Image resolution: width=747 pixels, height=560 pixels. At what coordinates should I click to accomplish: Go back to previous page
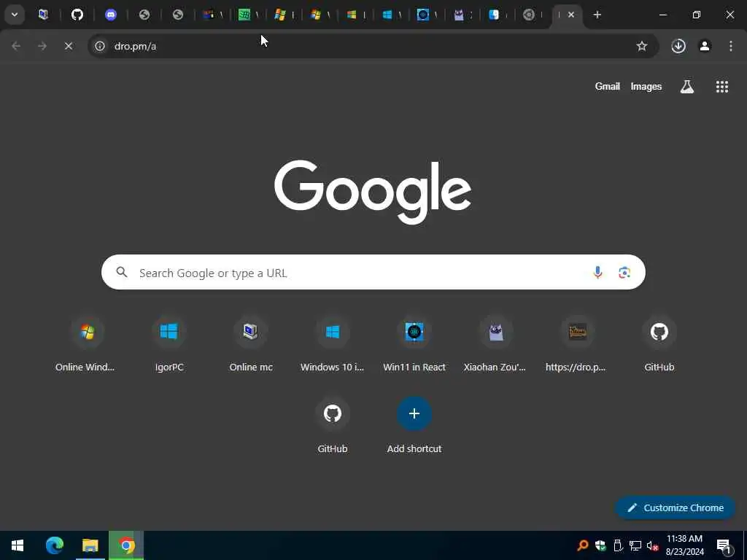tap(16, 46)
